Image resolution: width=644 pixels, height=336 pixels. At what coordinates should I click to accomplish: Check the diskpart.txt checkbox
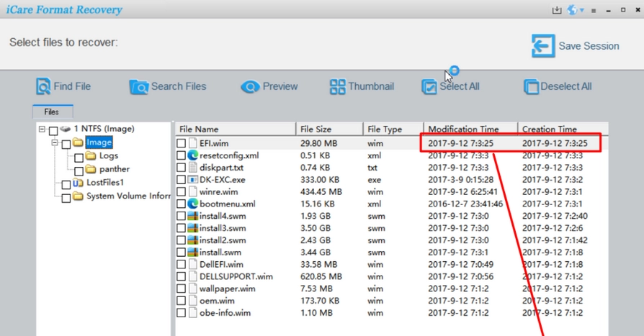coord(181,168)
